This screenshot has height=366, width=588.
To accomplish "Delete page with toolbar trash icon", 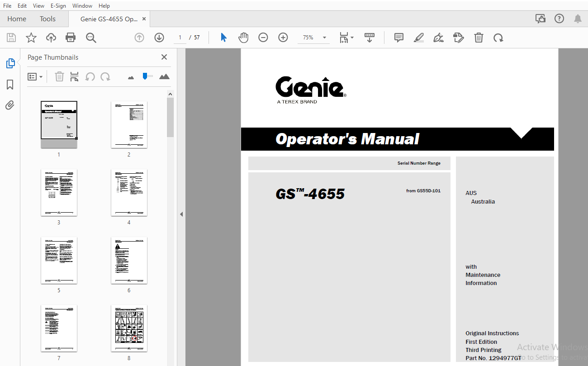I will pyautogui.click(x=479, y=38).
